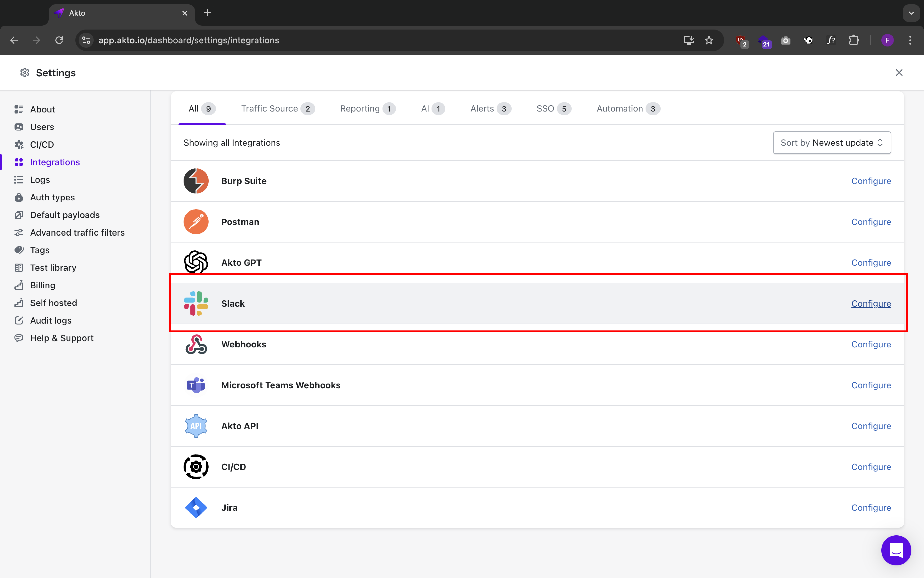Screen dimensions: 924x578
Task: Click the Akto API gear icon
Action: [196, 425]
